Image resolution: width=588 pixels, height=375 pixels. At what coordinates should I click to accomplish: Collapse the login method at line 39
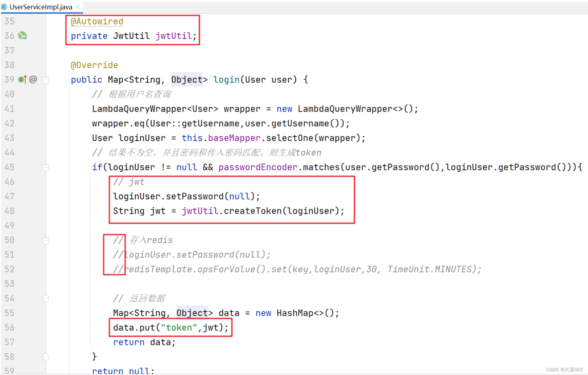click(x=46, y=80)
